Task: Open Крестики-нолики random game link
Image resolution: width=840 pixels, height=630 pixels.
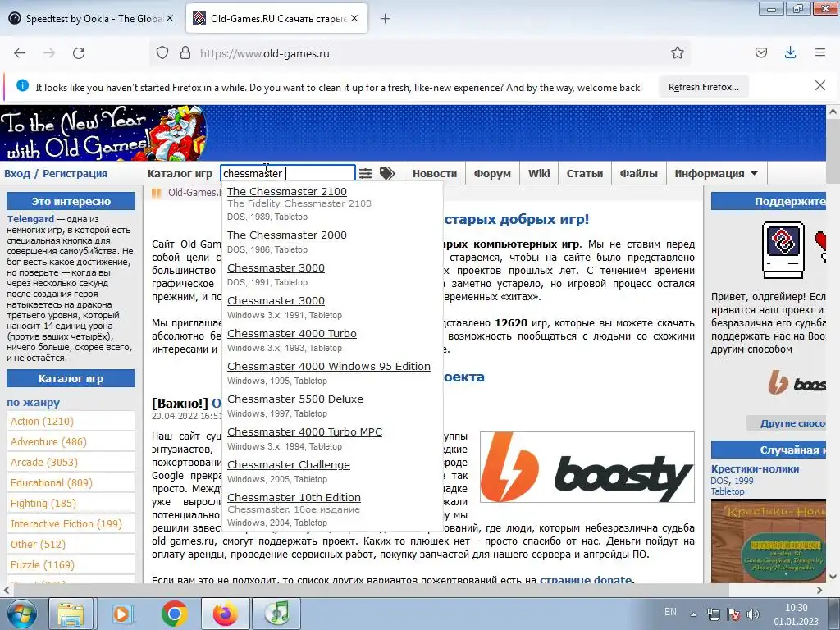Action: pos(755,468)
